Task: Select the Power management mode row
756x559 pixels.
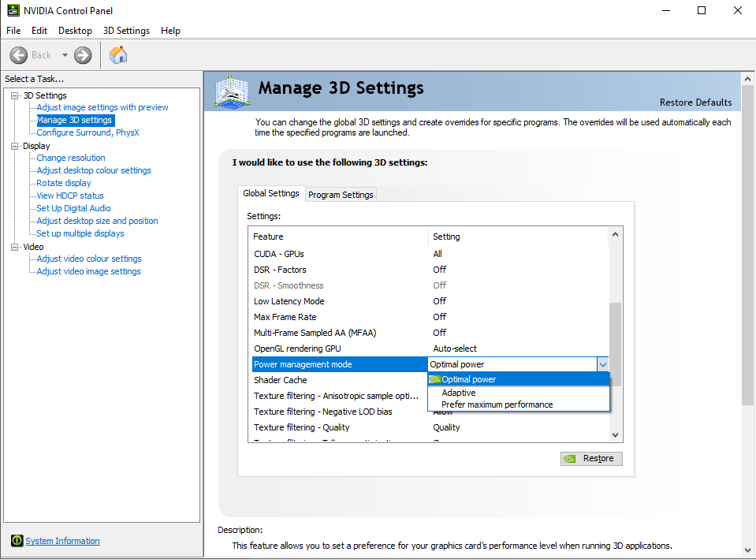Action: [x=340, y=364]
